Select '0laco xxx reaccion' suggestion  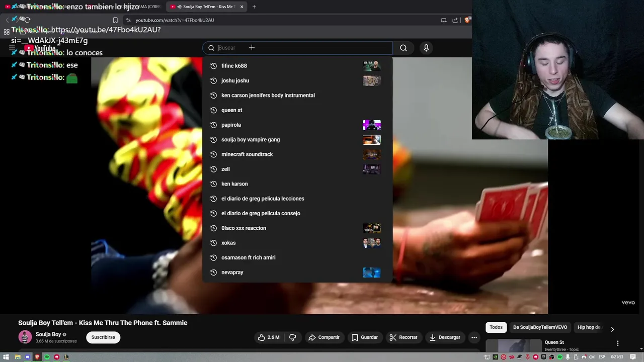[297, 228]
